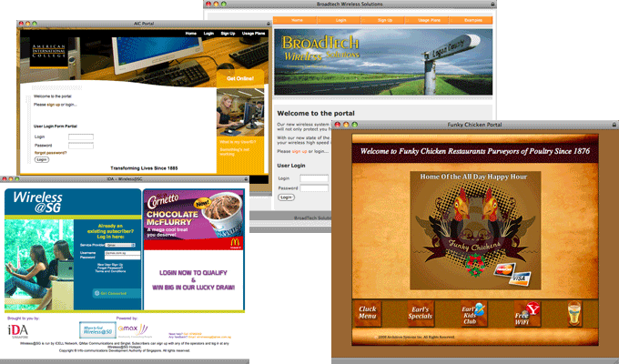Click the iDA Singapore logo

[x=18, y=331]
